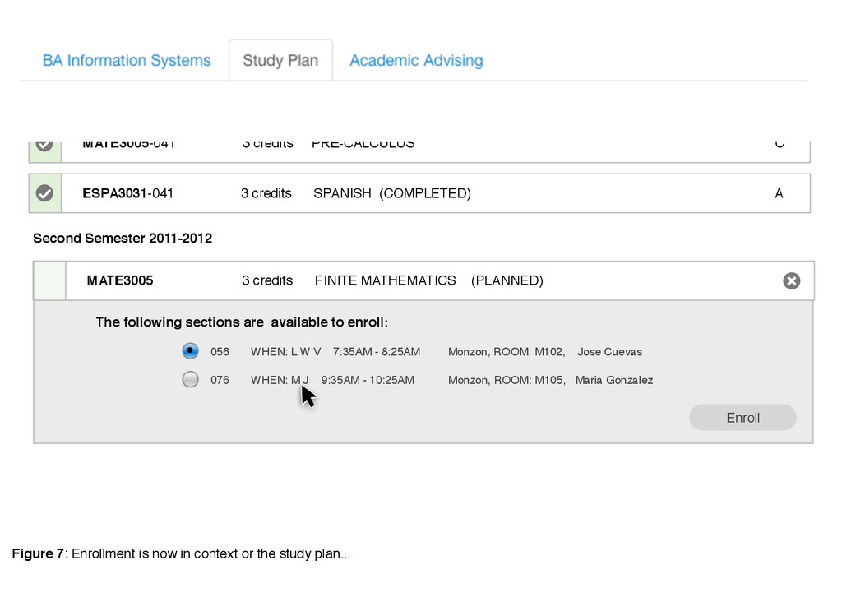Click the 076 section number label

(x=220, y=380)
